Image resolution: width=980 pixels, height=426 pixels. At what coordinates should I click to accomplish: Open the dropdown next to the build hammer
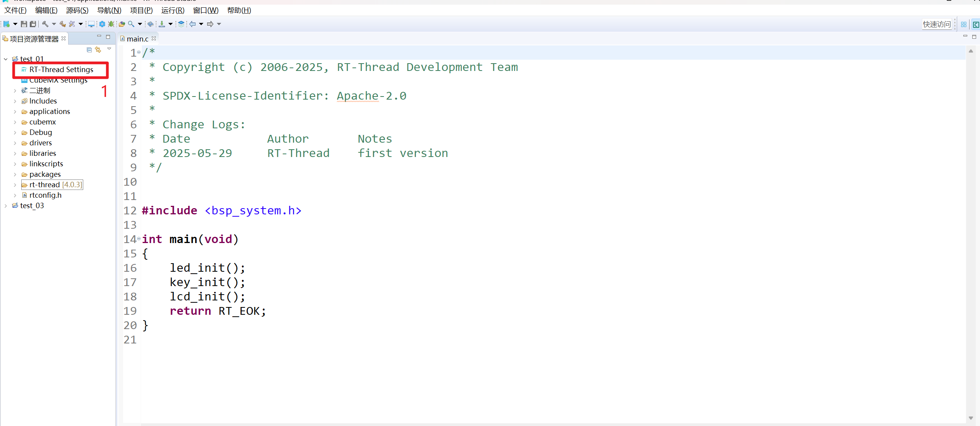click(x=54, y=24)
